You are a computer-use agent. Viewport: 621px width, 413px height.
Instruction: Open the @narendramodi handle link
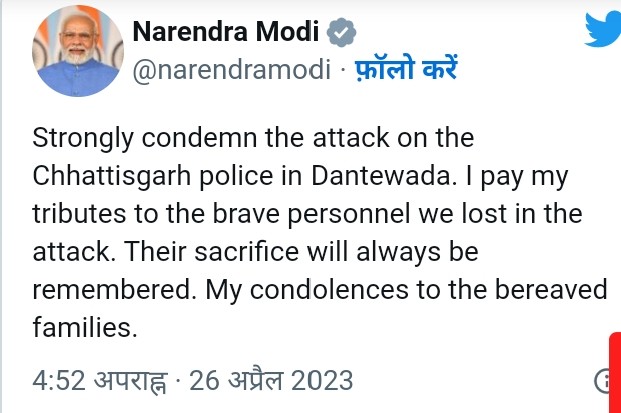point(228,74)
